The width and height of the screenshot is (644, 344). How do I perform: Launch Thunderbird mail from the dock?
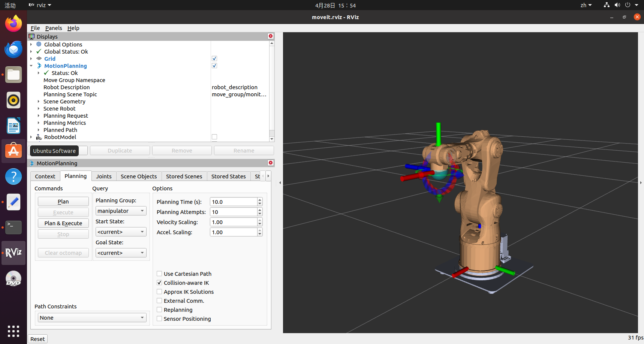click(x=13, y=49)
